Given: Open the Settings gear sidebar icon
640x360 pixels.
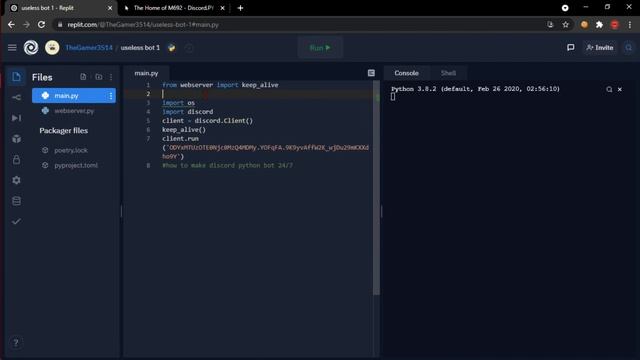Looking at the screenshot, I should tap(16, 180).
